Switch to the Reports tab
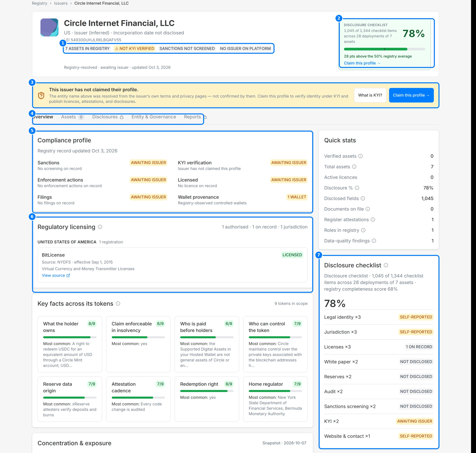 coord(195,117)
